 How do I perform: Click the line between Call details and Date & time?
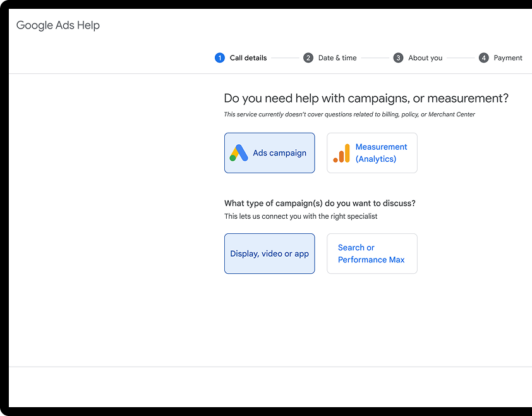[285, 58]
